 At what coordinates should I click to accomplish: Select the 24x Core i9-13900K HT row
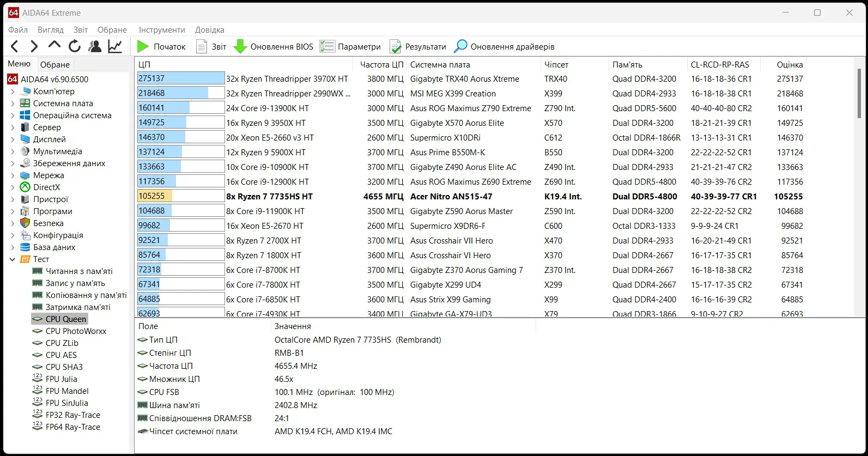pos(471,108)
